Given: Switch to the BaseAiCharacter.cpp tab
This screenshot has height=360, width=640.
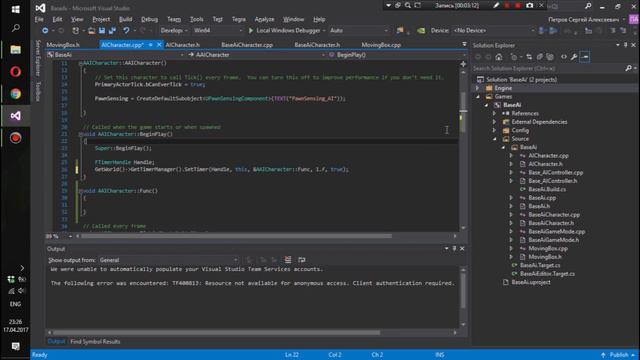Looking at the screenshot, I should (x=247, y=45).
